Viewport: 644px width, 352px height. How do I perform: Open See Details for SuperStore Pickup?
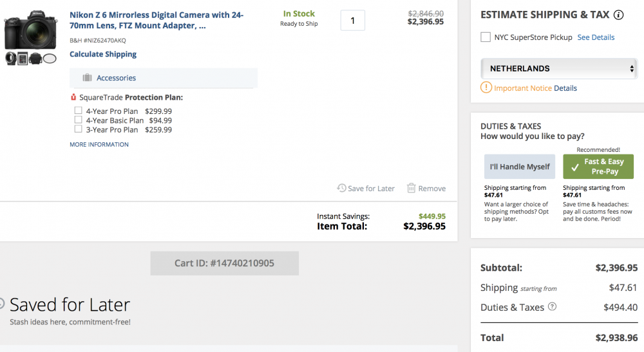point(596,37)
